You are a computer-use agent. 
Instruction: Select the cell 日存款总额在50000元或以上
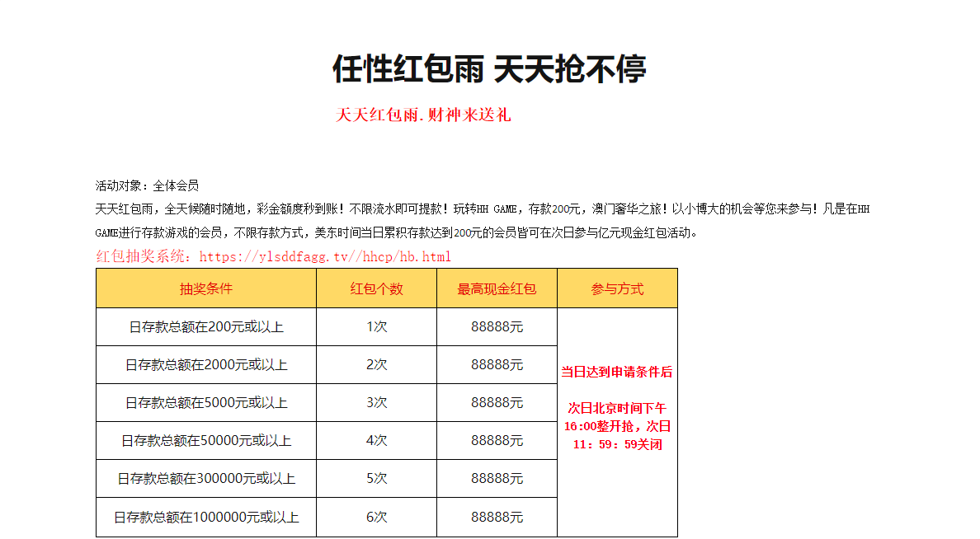(x=206, y=441)
